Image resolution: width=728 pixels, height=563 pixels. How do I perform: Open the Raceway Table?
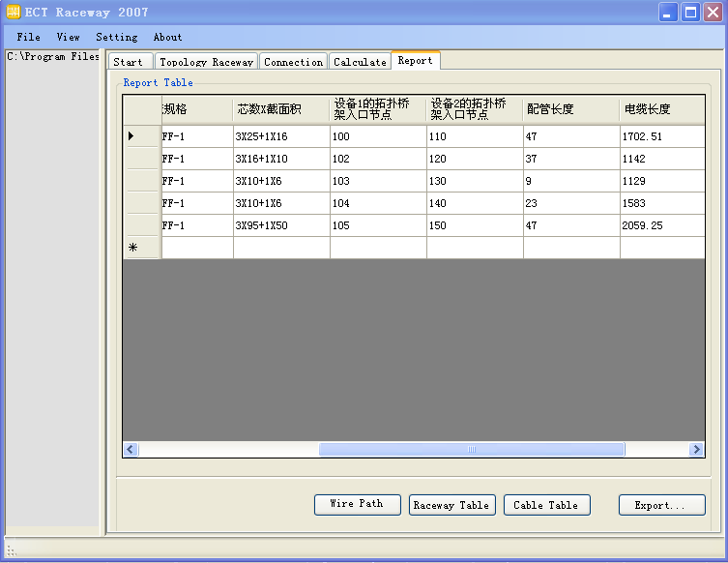click(451, 504)
